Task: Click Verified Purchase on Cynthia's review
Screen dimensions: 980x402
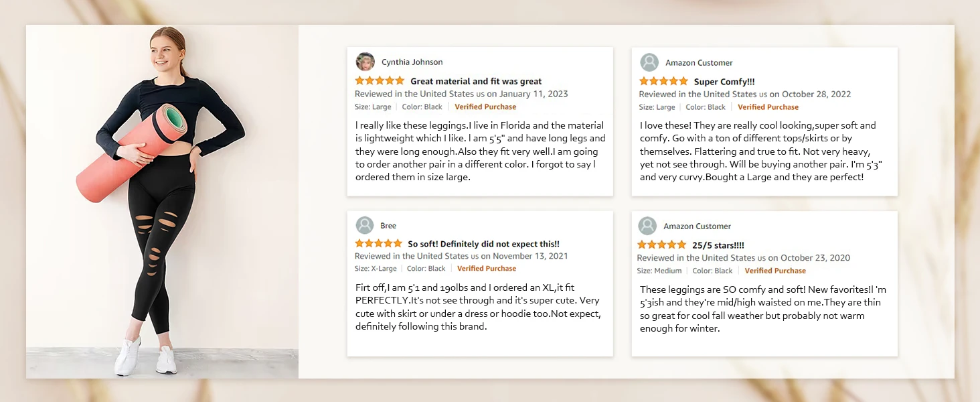Action: tap(485, 107)
